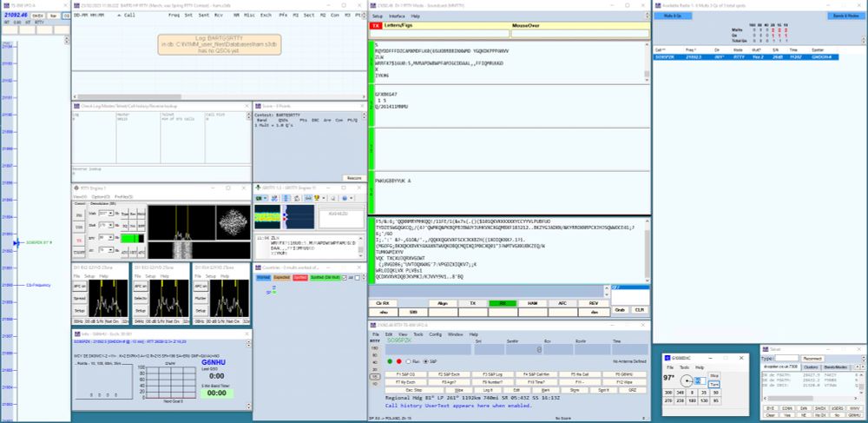Click the second icon in GRITTY toolbar
868x423 pixels.
coord(274,198)
